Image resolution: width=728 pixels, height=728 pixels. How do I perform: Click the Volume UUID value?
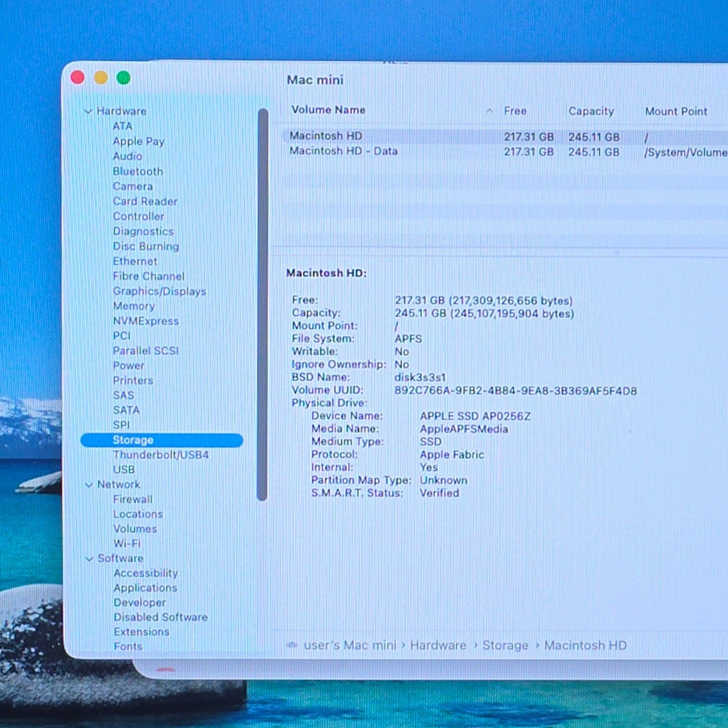516,391
